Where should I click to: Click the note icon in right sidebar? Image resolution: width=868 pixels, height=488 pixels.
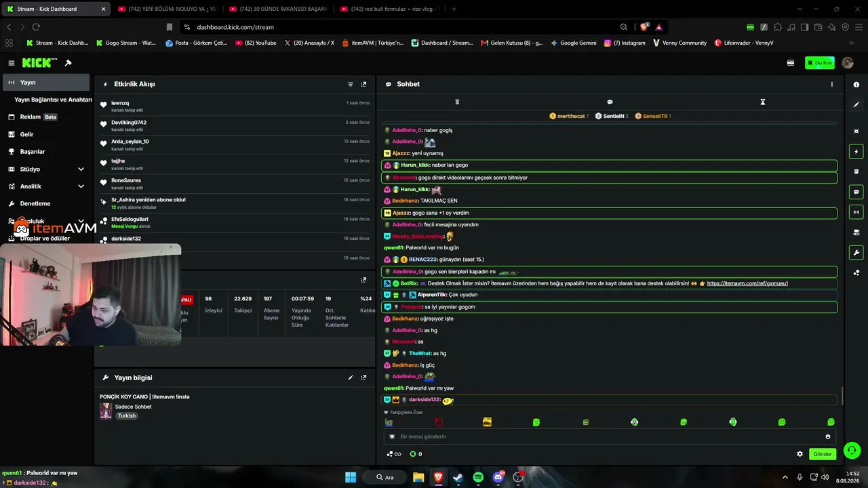click(856, 171)
